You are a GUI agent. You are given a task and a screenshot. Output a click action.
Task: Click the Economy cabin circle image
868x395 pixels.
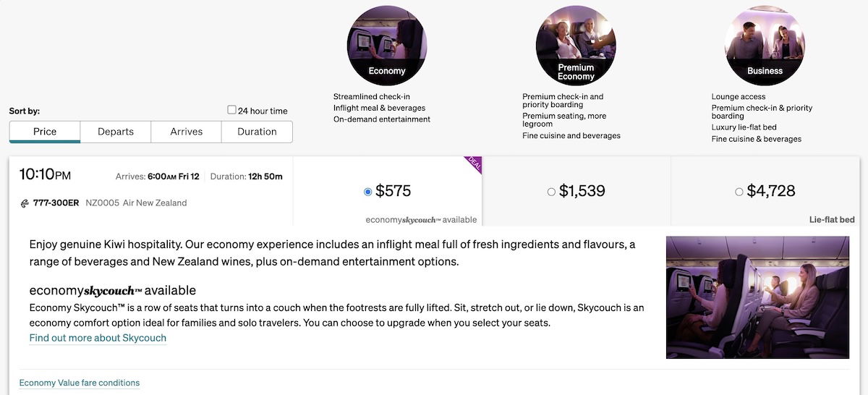pyautogui.click(x=386, y=45)
